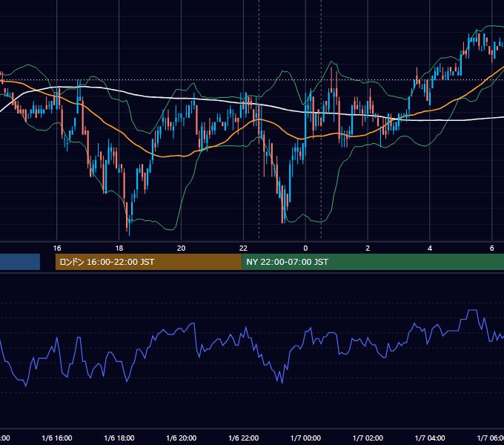Viewport: 504px width, 445px height.
Task: Click the NY 22:00-07:00 JST session bar
Action: point(373,262)
